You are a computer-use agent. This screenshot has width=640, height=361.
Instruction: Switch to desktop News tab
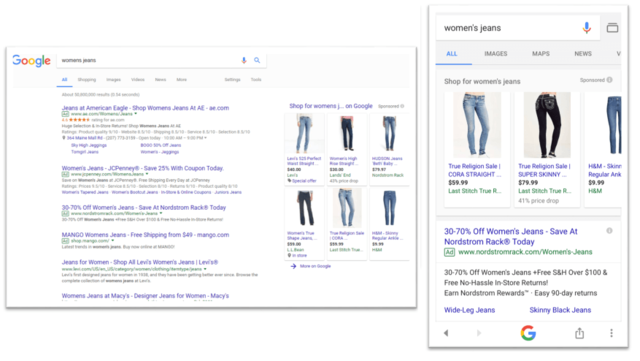pyautogui.click(x=160, y=80)
